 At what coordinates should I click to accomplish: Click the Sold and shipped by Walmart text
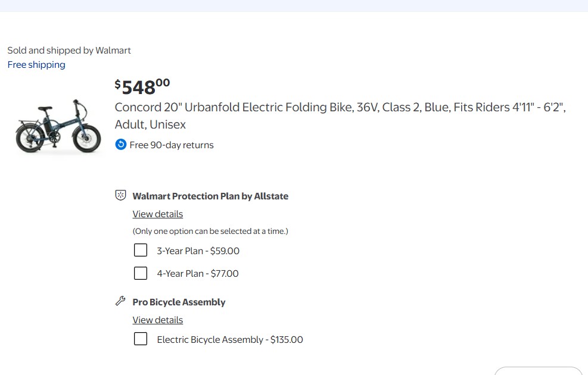pos(69,51)
